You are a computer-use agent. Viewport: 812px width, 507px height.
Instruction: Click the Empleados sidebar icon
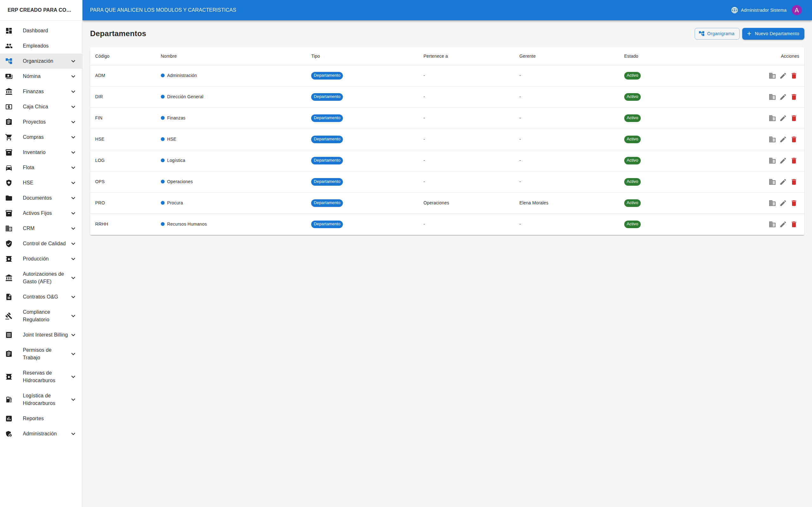point(9,46)
